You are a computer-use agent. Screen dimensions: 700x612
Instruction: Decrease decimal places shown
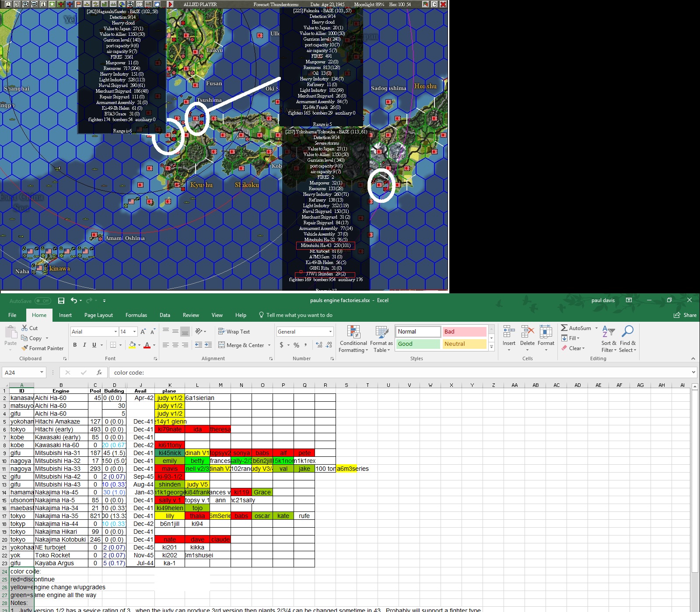pos(329,345)
